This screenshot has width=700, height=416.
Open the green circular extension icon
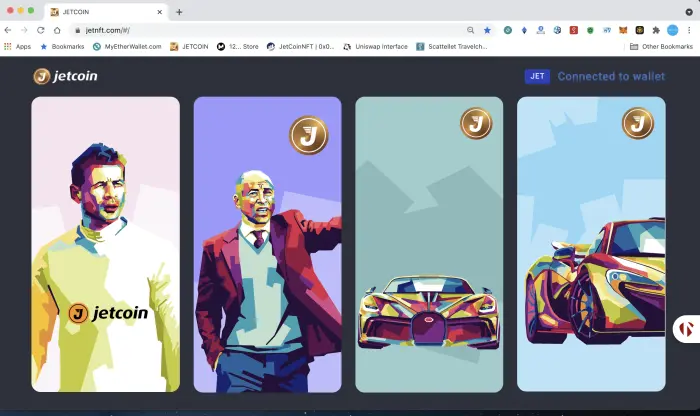coord(508,30)
